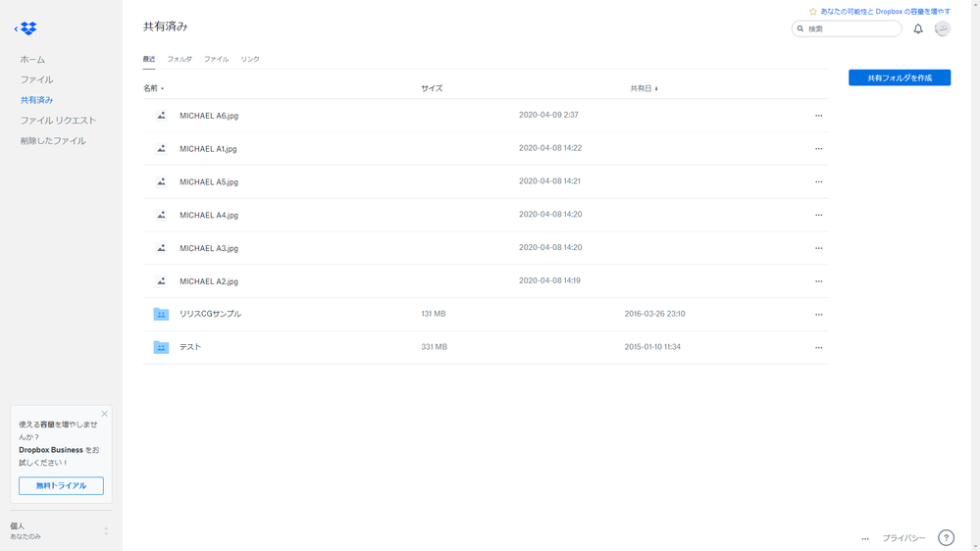The image size is (980, 551).
Task: Switch to the フォルダ tab
Action: click(x=180, y=59)
